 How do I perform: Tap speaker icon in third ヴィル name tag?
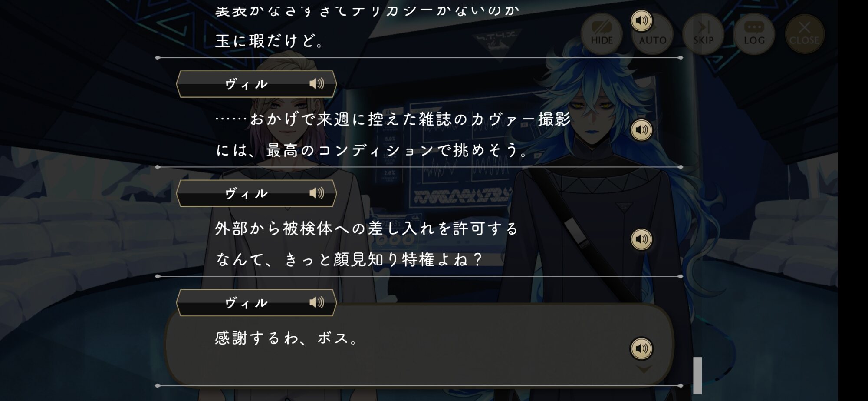[x=317, y=302]
